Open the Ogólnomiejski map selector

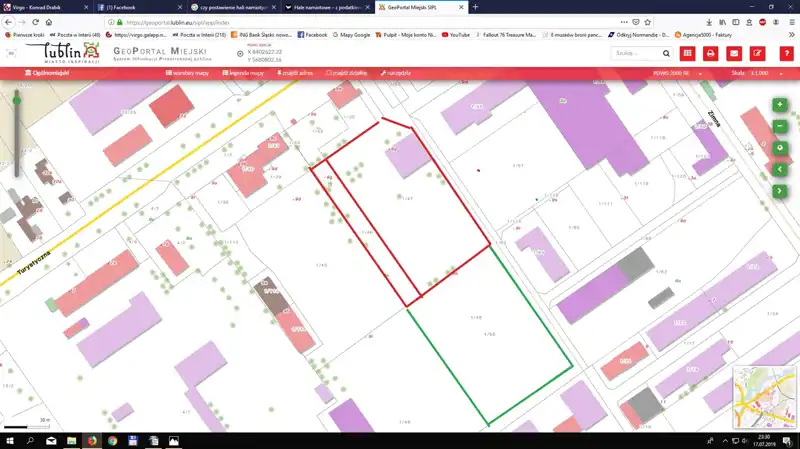[47, 73]
